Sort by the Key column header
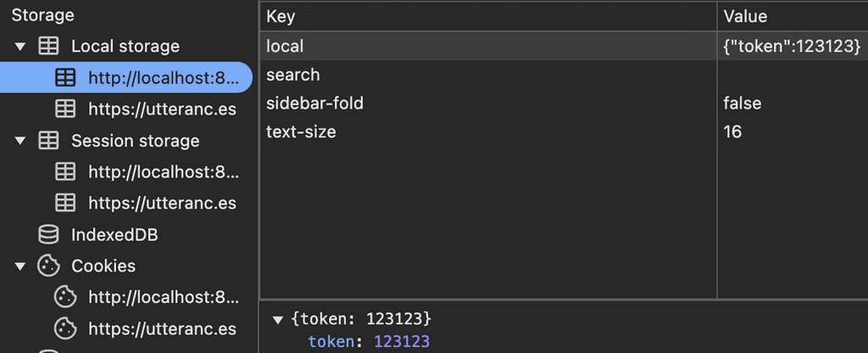The image size is (868, 353). [x=488, y=17]
